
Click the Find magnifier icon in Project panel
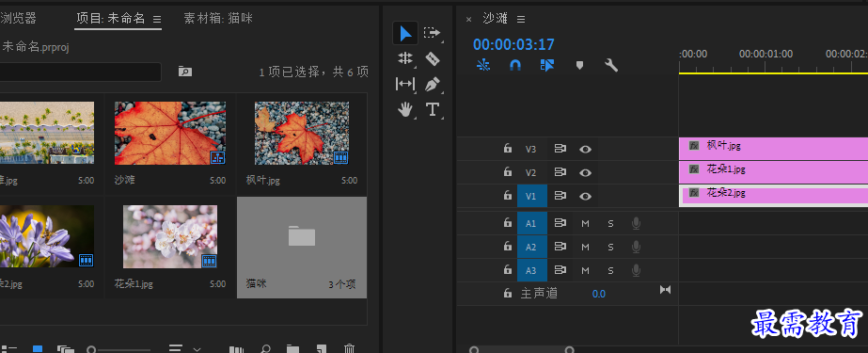[265, 349]
